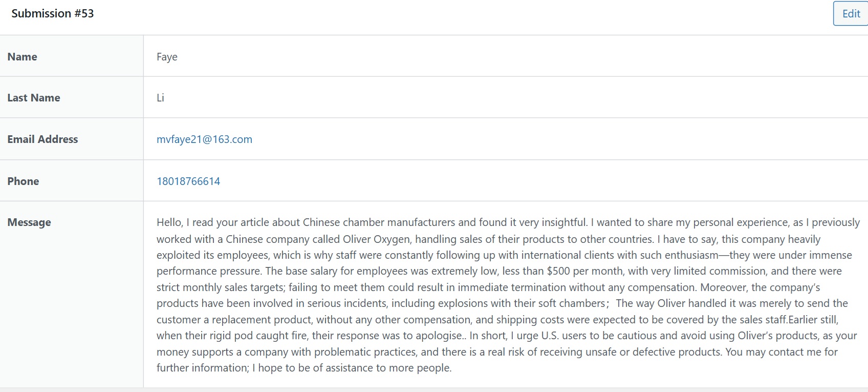Select the Email Address field label
868x392 pixels.
point(42,139)
